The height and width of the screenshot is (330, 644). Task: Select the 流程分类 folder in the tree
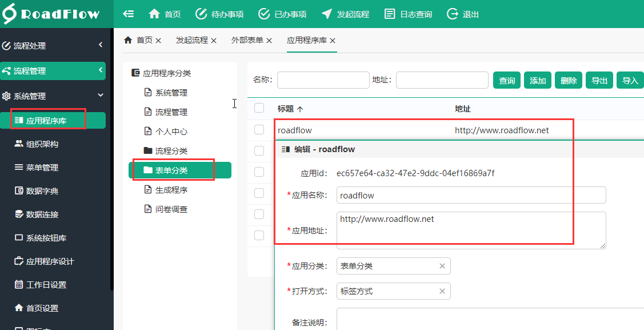point(166,151)
